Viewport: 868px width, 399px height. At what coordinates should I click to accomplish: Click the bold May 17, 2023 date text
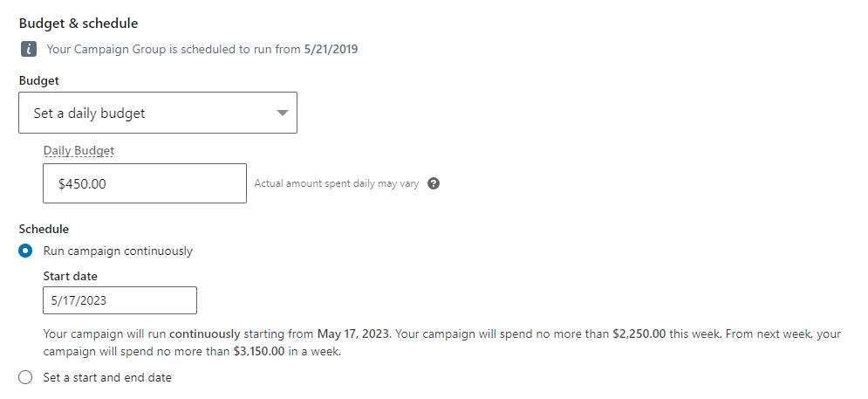[353, 334]
